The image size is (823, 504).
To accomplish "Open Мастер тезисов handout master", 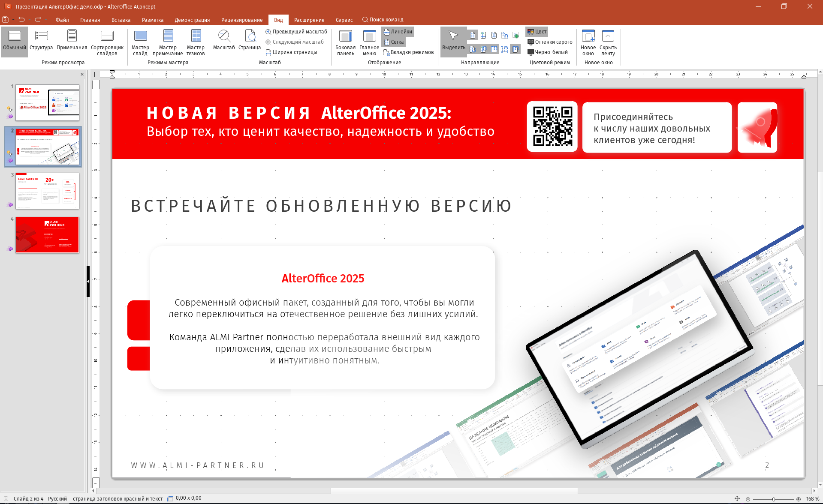I will 196,42.
